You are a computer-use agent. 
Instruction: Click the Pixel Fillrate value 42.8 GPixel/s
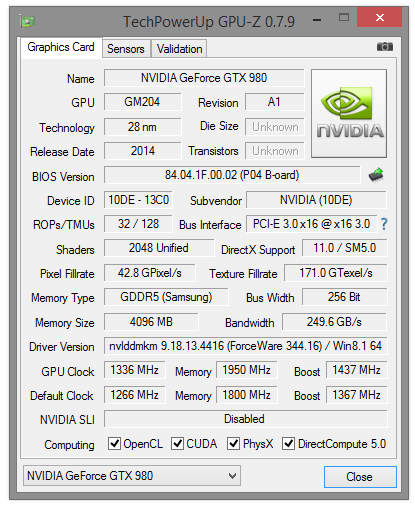(149, 273)
